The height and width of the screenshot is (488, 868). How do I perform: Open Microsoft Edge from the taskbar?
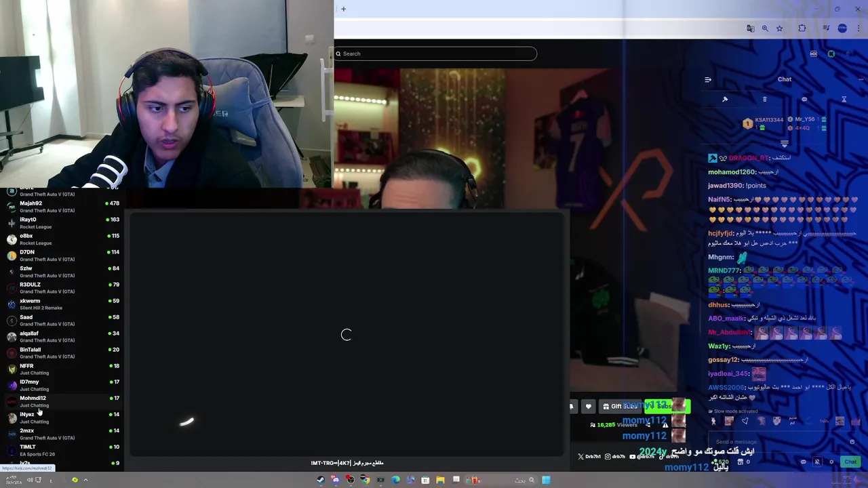(x=395, y=480)
